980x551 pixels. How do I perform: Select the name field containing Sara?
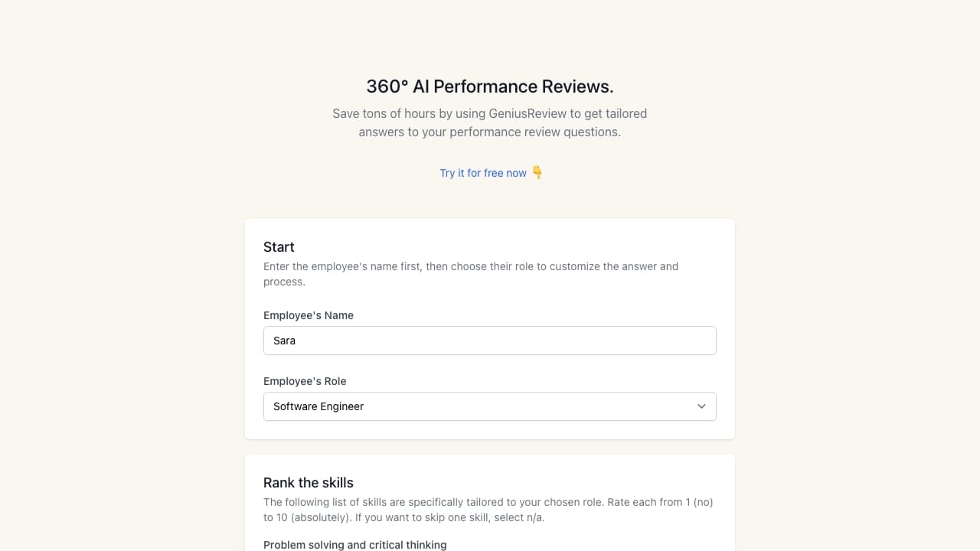[x=490, y=341]
